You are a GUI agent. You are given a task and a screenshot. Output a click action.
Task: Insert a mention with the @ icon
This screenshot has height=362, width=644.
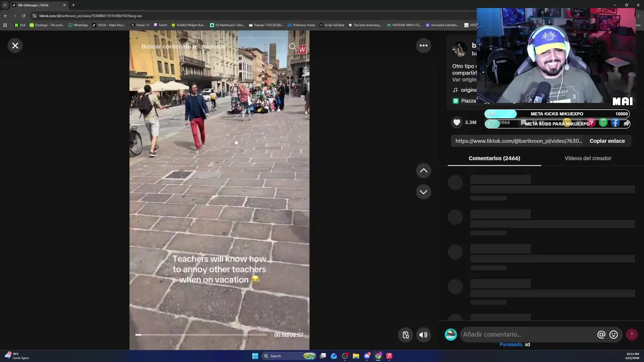coord(601,334)
